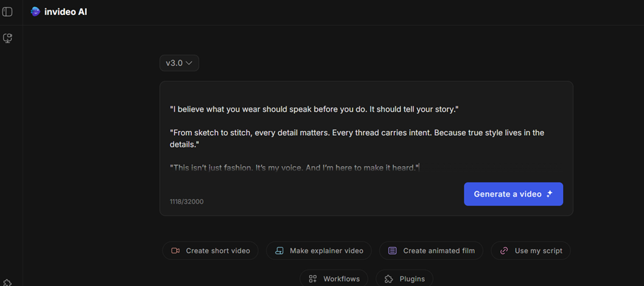Click inside the script prompt text area

tap(366, 137)
